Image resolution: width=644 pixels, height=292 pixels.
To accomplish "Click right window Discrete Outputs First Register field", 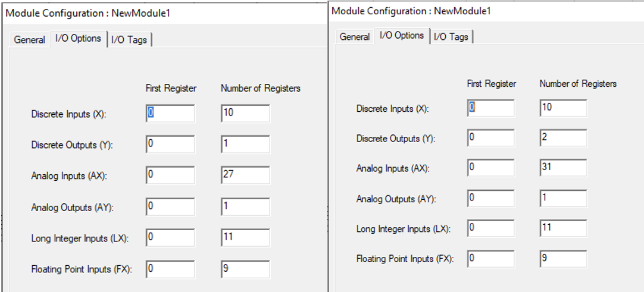I will [x=491, y=139].
